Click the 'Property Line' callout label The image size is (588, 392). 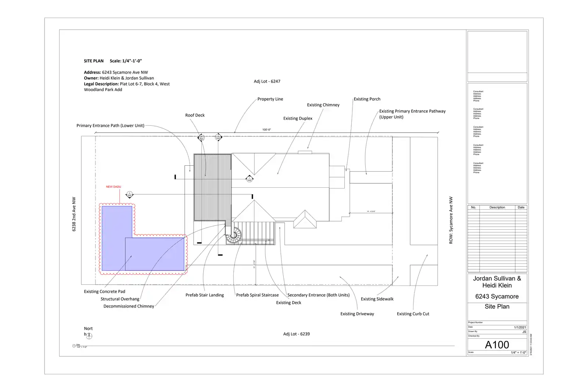[x=270, y=99]
